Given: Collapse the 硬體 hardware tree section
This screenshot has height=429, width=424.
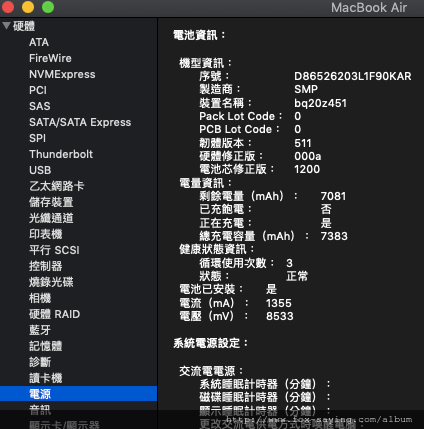Looking at the screenshot, I should pos(6,26).
